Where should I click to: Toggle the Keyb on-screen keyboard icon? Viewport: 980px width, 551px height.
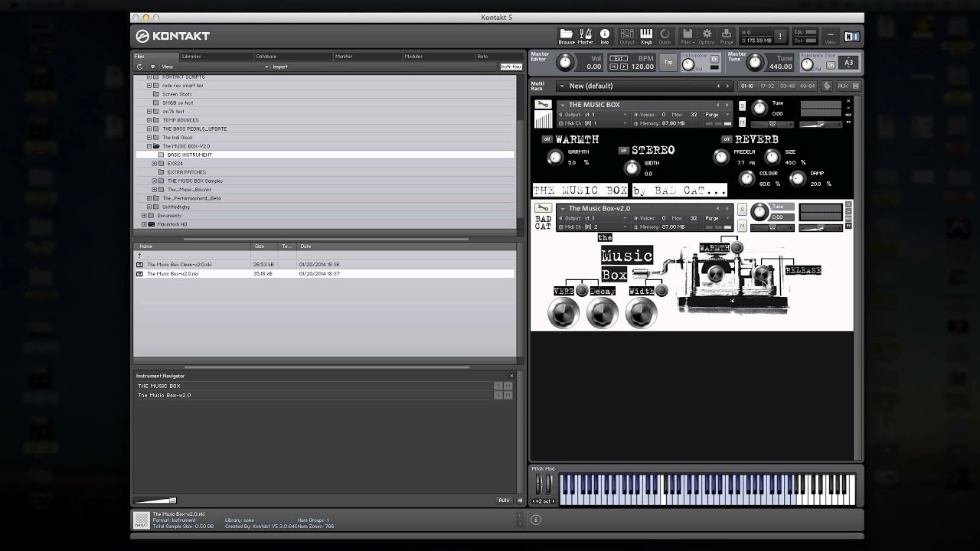coord(646,36)
